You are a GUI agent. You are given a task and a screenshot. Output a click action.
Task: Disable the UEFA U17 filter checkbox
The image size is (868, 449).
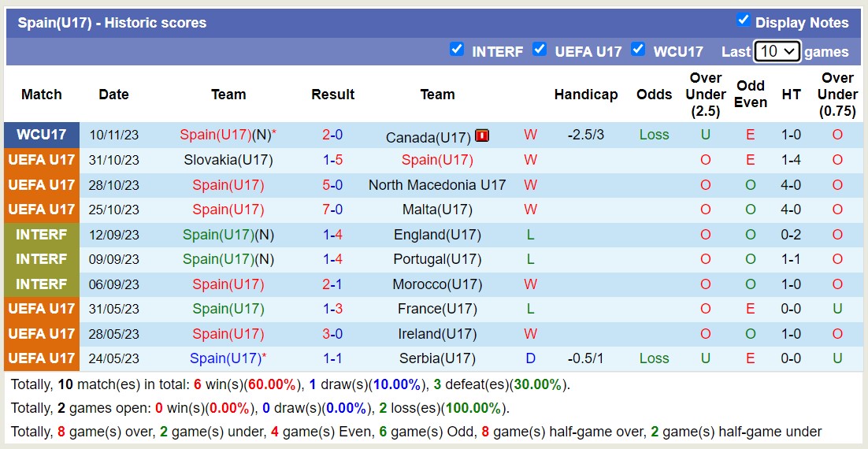pos(540,50)
